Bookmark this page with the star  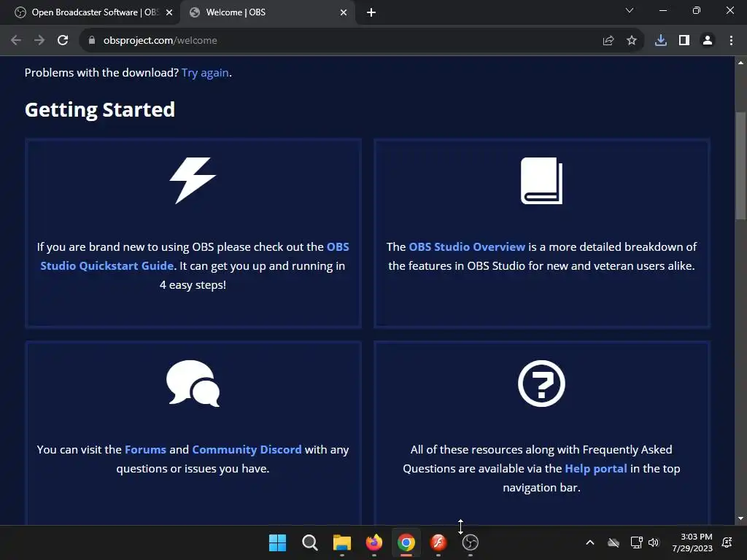tap(632, 41)
